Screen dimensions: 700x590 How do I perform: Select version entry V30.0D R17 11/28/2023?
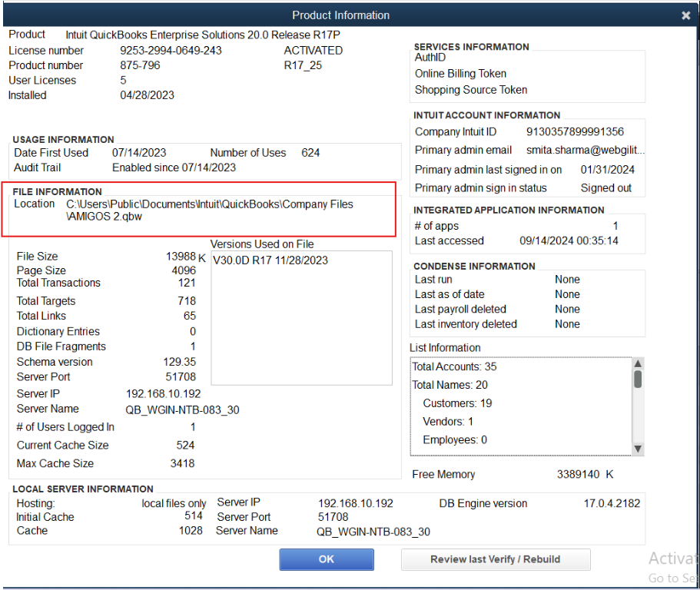click(x=270, y=260)
